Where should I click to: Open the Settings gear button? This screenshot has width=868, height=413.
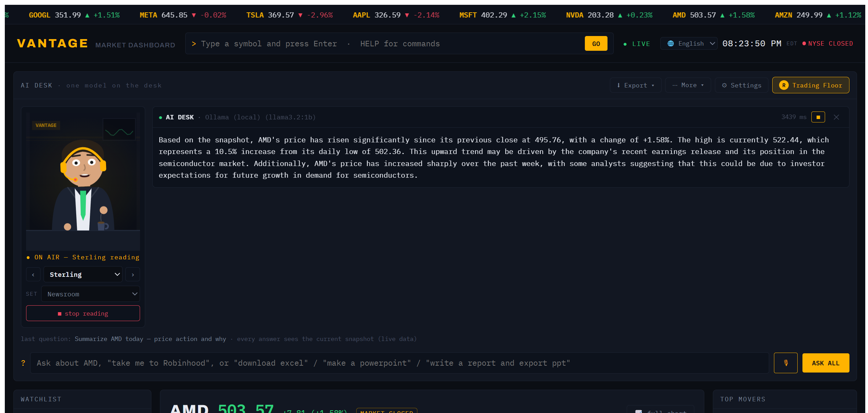(741, 85)
